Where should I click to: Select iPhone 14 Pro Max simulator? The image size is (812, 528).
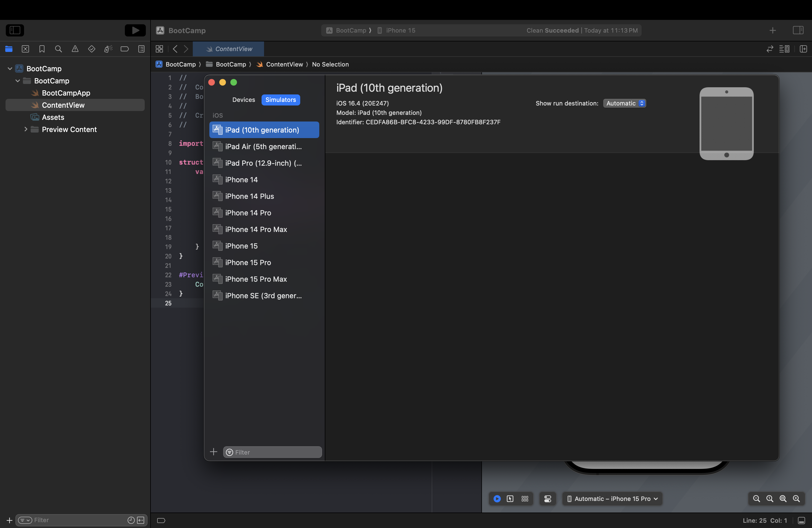pos(256,229)
